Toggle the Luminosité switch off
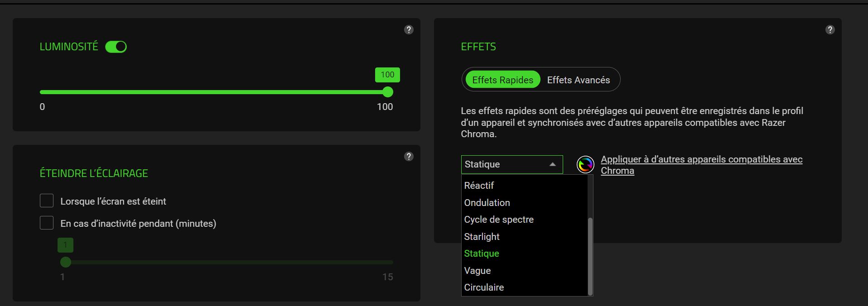This screenshot has height=306, width=868. coord(116,47)
